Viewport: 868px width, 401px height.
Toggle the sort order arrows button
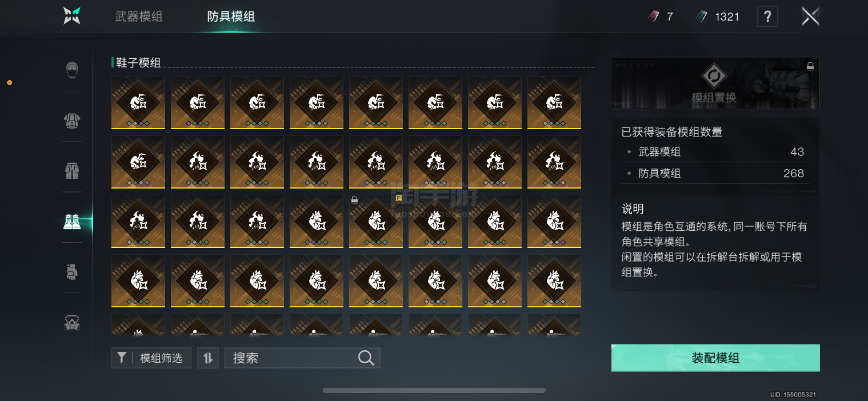click(x=208, y=358)
